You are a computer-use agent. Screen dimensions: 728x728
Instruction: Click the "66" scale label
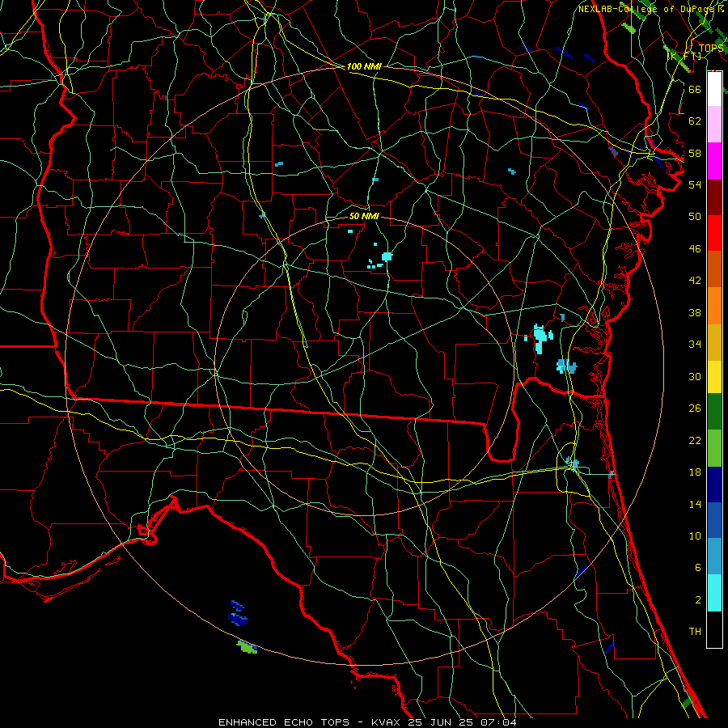click(695, 89)
